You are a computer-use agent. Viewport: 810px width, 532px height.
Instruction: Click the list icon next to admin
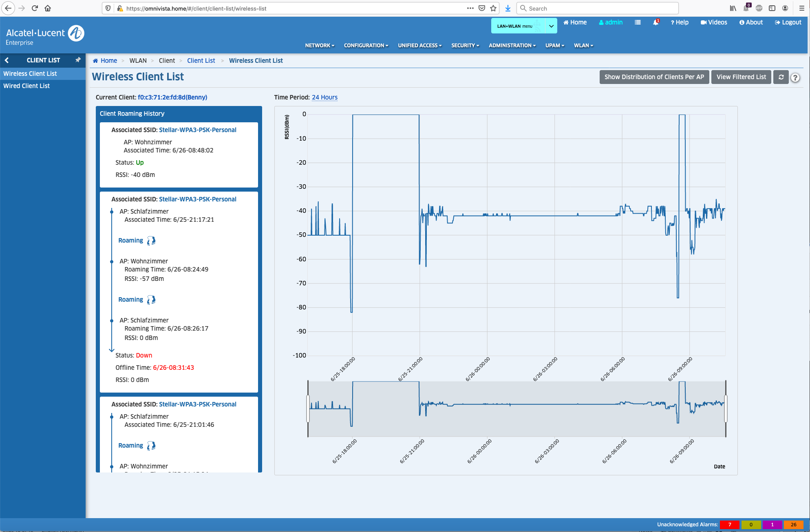point(638,22)
